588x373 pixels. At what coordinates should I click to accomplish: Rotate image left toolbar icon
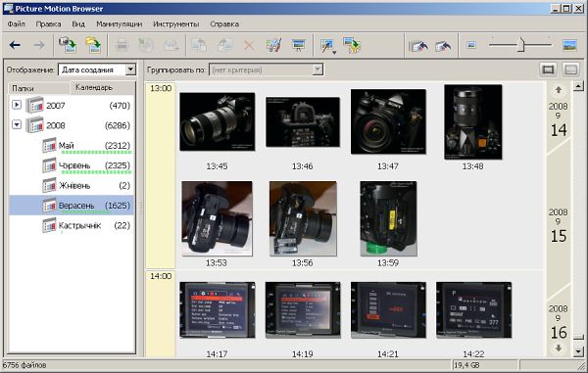[x=199, y=46]
